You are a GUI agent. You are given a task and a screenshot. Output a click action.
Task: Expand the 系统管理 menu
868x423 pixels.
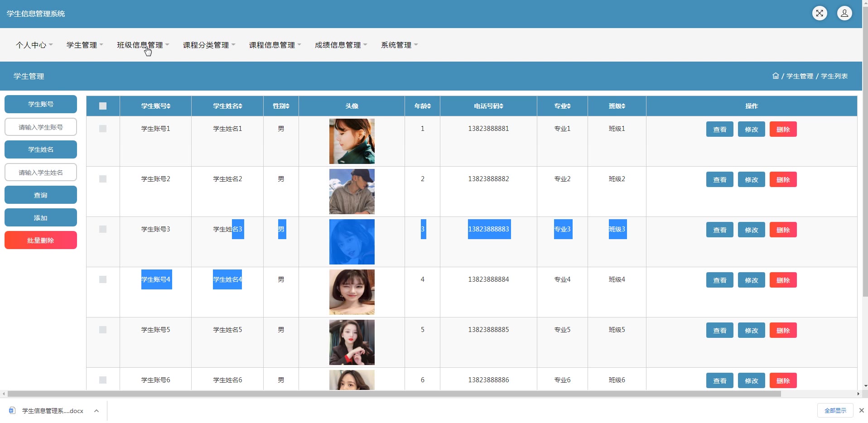point(400,45)
